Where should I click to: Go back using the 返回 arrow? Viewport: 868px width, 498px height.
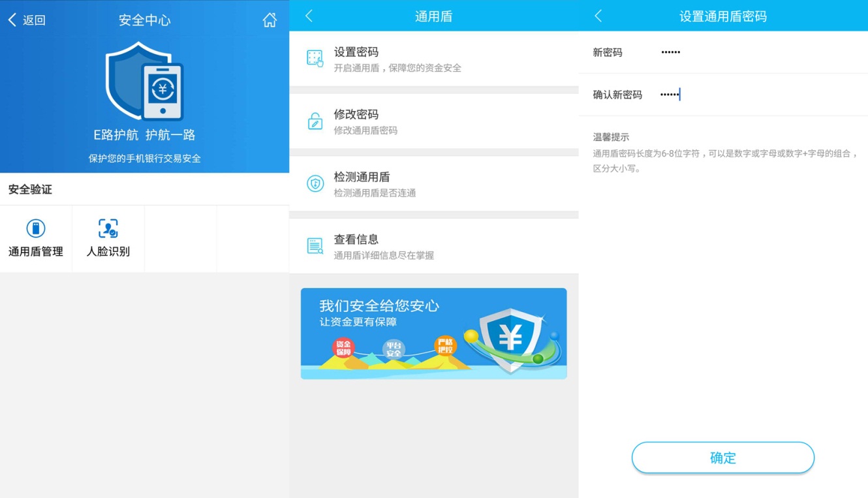click(26, 20)
